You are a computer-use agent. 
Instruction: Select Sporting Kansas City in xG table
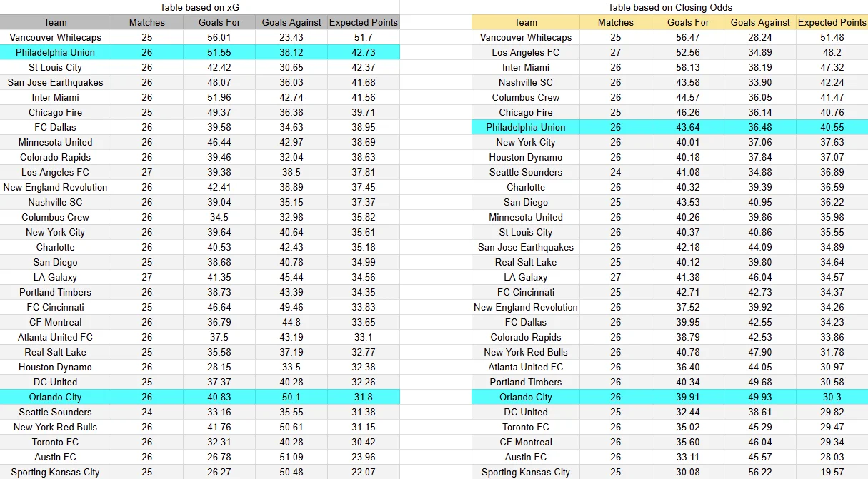pos(55,472)
